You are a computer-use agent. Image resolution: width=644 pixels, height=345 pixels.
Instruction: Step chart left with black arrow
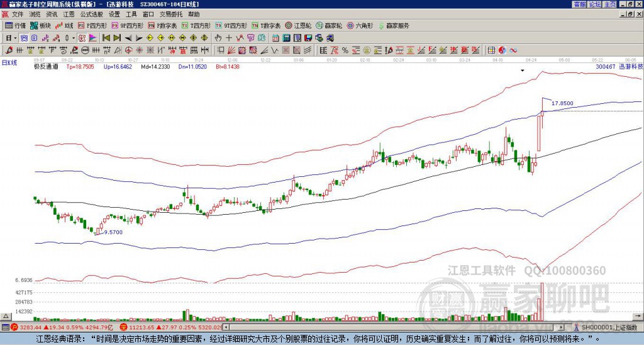click(x=128, y=38)
